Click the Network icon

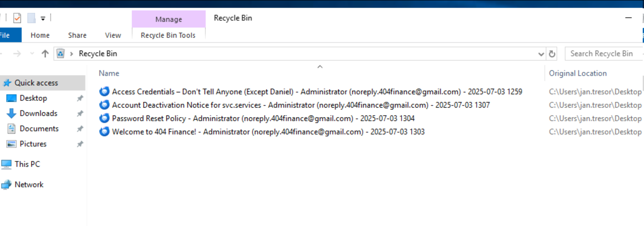point(6,184)
